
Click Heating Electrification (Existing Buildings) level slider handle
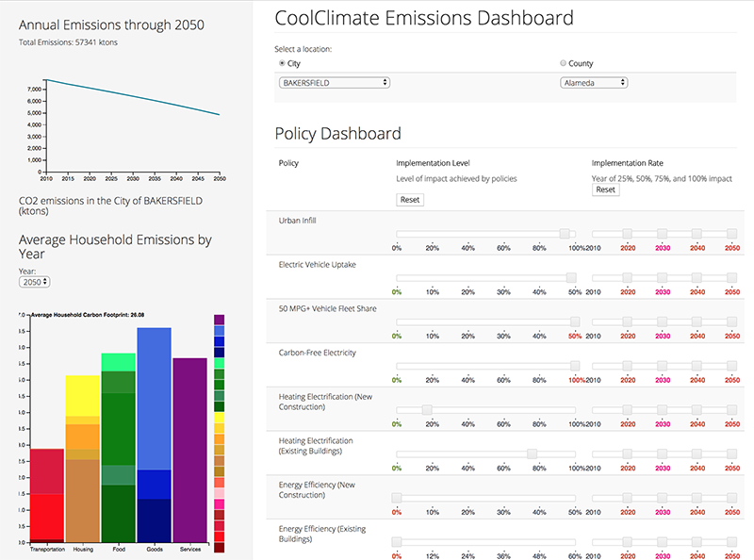tap(532, 453)
